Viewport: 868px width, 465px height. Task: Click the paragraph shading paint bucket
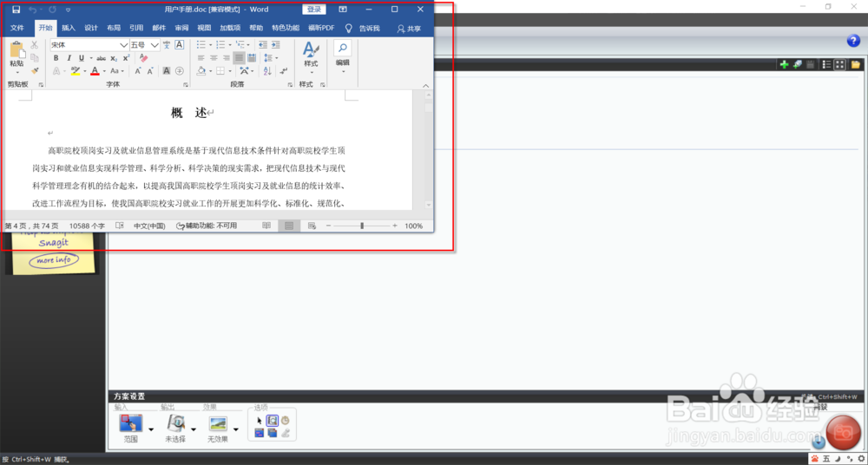coord(201,71)
